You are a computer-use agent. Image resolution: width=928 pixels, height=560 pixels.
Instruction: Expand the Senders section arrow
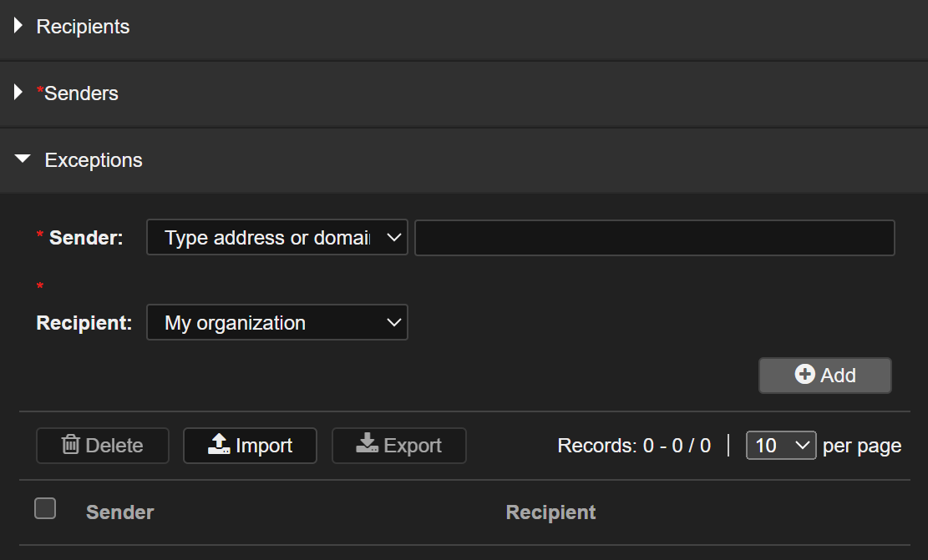click(x=18, y=93)
